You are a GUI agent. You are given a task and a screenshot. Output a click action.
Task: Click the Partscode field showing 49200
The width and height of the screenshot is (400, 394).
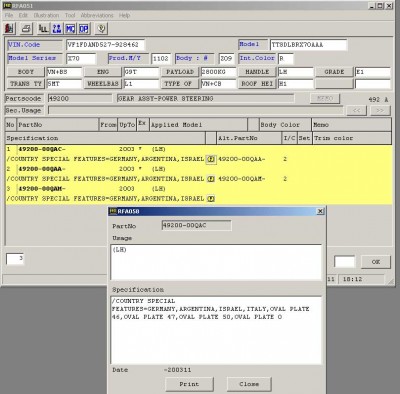coord(80,98)
